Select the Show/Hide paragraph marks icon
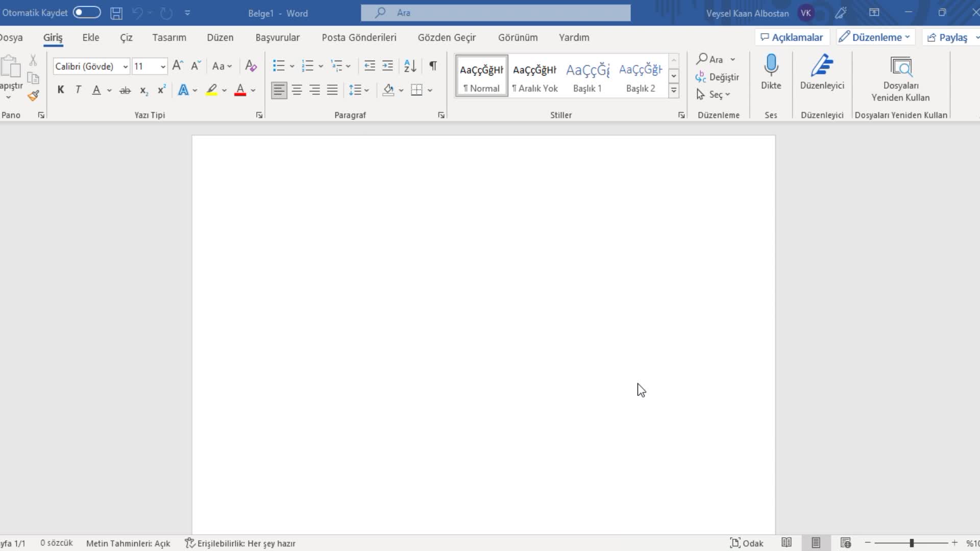This screenshot has height=551, width=980. pyautogui.click(x=433, y=65)
